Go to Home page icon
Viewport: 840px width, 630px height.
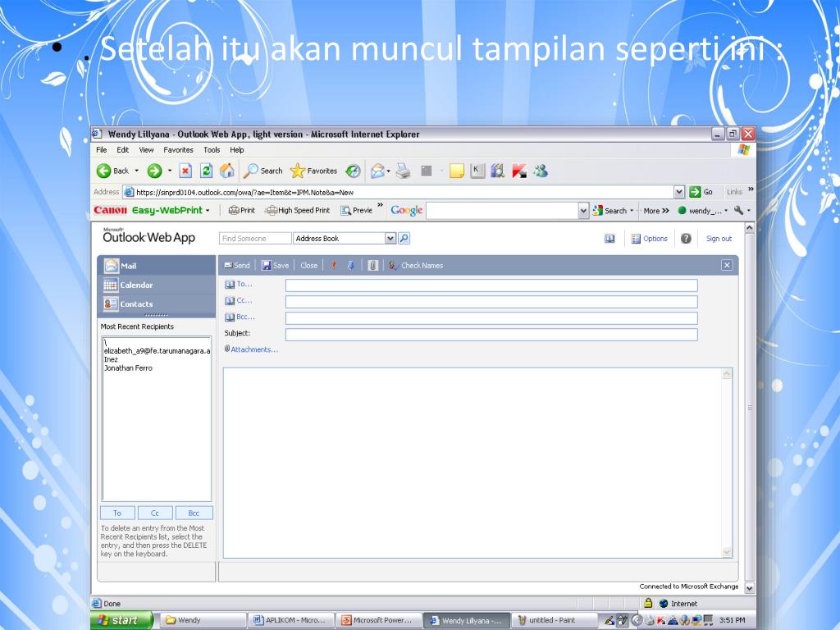[x=227, y=171]
